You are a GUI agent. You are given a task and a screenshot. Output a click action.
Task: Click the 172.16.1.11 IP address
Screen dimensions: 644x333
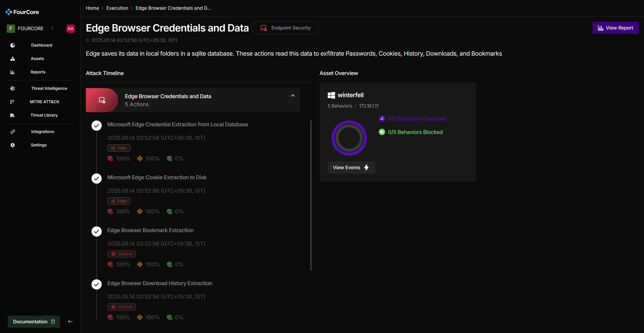tap(368, 106)
